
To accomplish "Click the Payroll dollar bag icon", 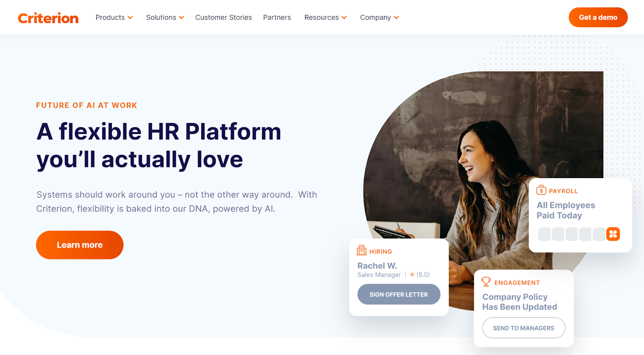I will [x=541, y=190].
